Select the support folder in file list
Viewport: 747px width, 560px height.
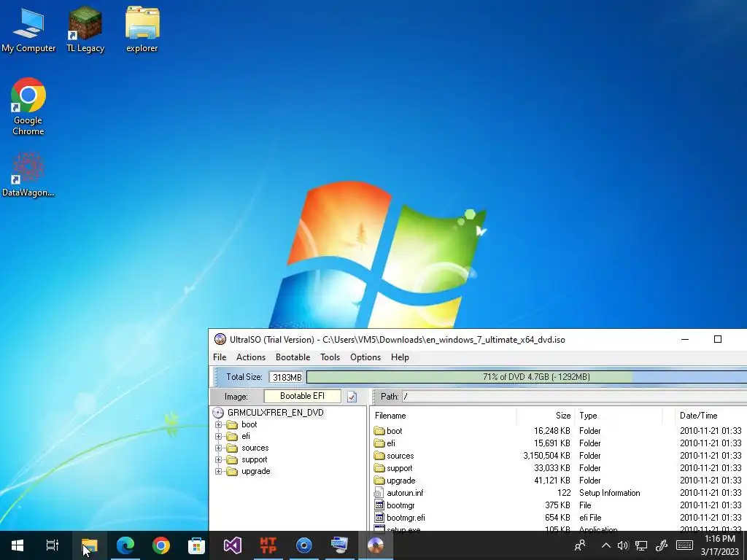pos(393,468)
